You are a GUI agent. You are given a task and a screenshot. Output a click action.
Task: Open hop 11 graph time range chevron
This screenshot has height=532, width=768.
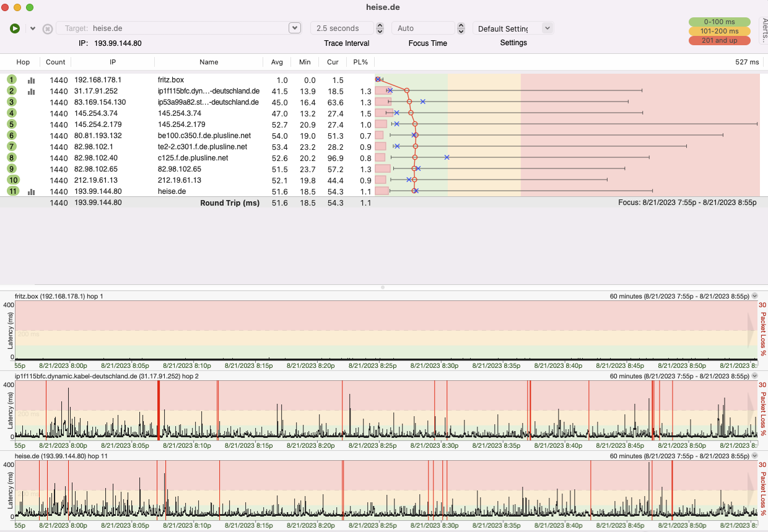(x=754, y=456)
